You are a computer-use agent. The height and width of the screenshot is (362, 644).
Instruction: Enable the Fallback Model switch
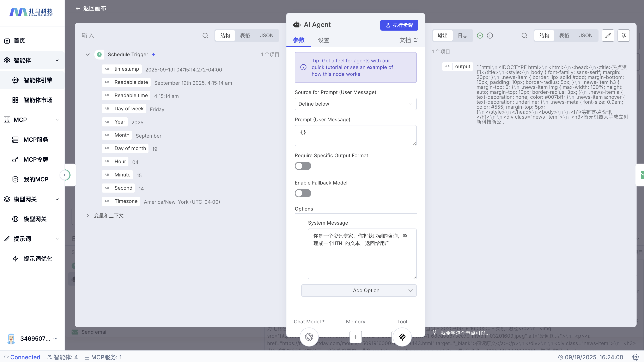(303, 193)
